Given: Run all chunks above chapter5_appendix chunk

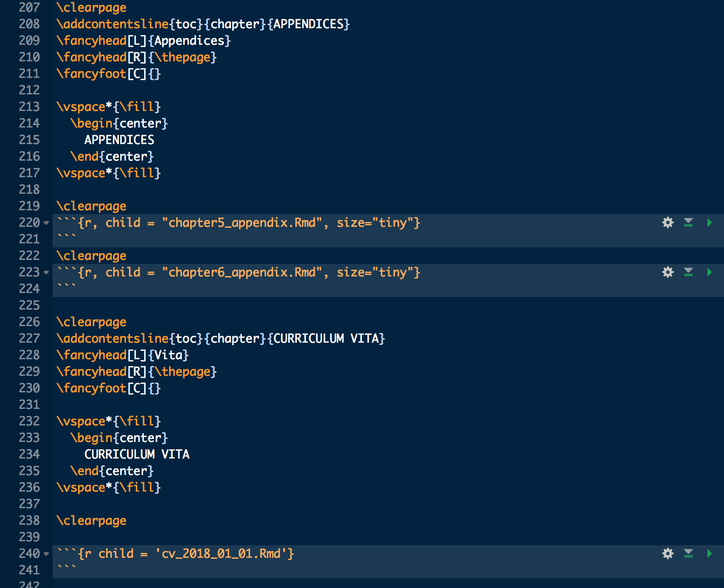Looking at the screenshot, I should coord(688,222).
